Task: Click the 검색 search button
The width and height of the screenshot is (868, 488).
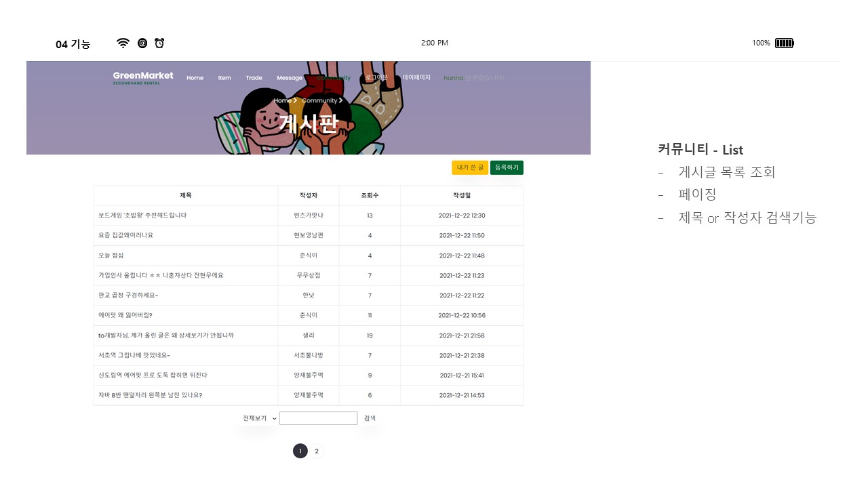Action: click(370, 418)
